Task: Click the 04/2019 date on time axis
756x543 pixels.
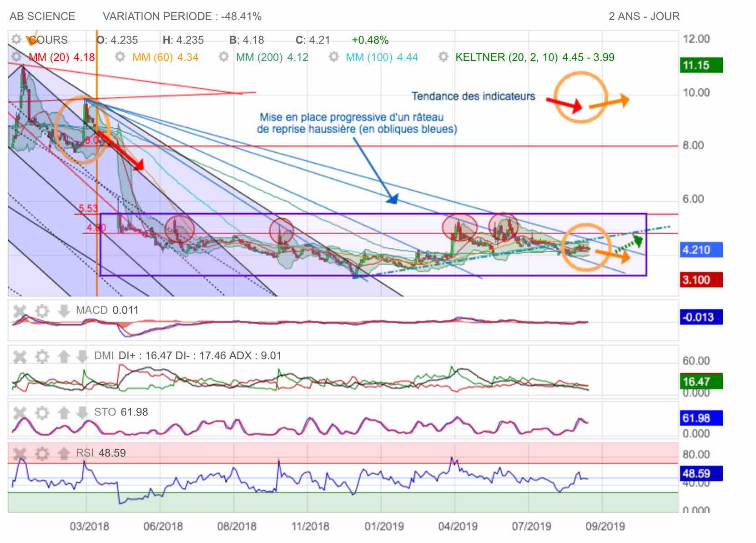Action: coord(458,527)
